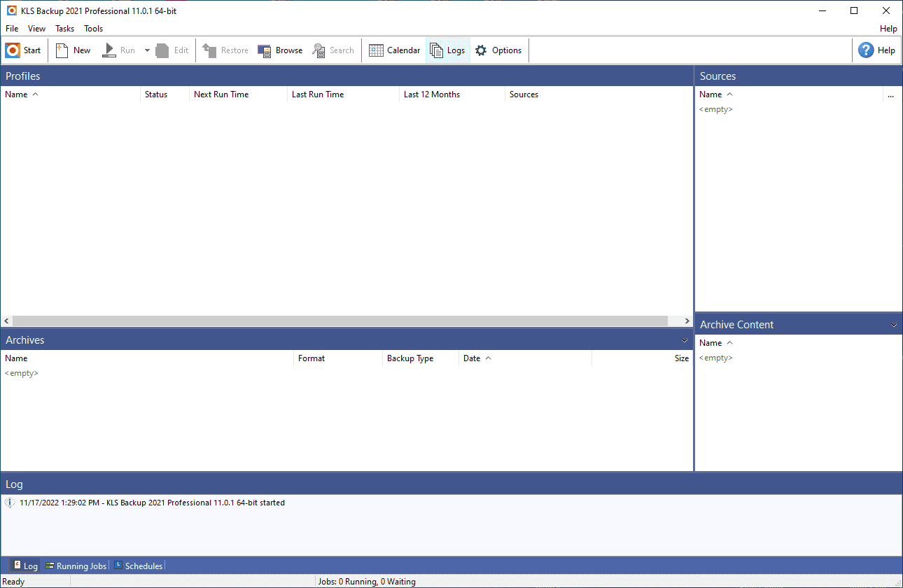The height and width of the screenshot is (588, 903).
Task: Open the Help menu in the menu bar
Action: click(888, 29)
